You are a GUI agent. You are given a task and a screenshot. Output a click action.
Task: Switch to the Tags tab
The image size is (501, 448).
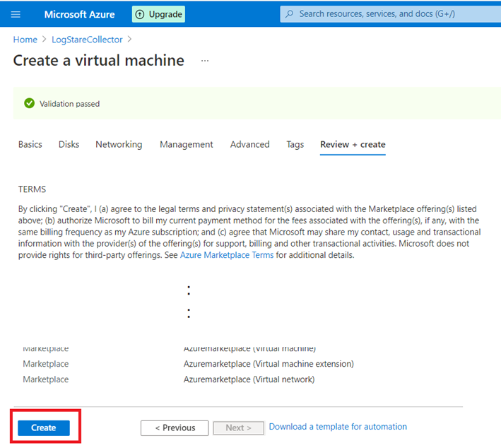coord(295,144)
